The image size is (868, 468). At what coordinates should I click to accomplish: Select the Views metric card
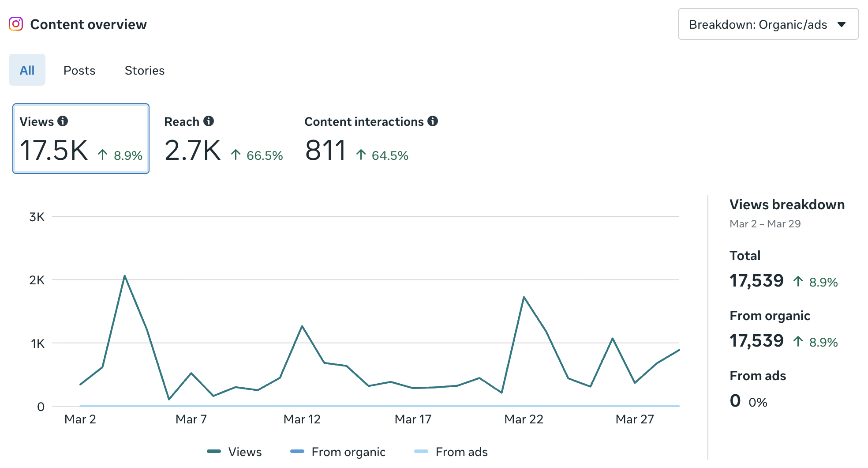pyautogui.click(x=81, y=137)
